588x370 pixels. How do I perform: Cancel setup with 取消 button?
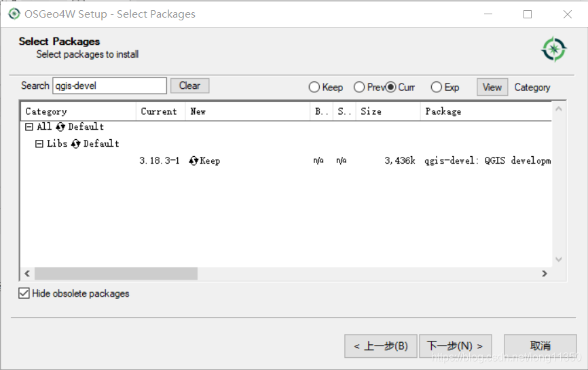click(x=540, y=346)
